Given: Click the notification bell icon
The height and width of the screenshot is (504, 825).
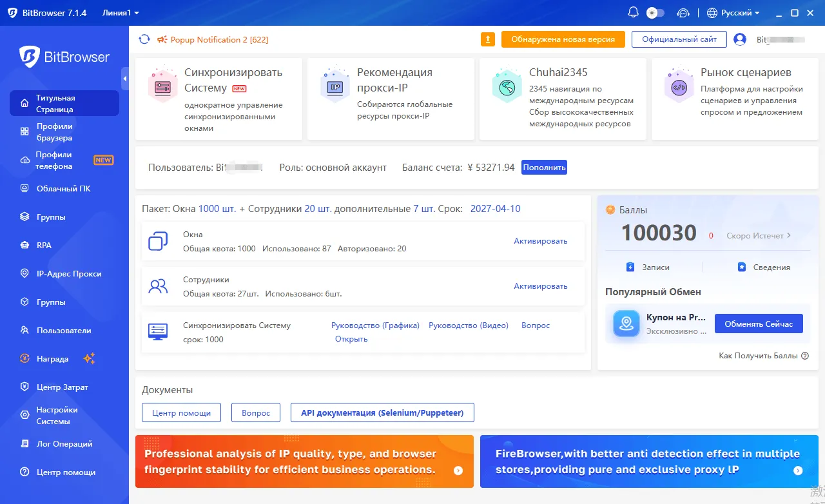Looking at the screenshot, I should pos(633,13).
